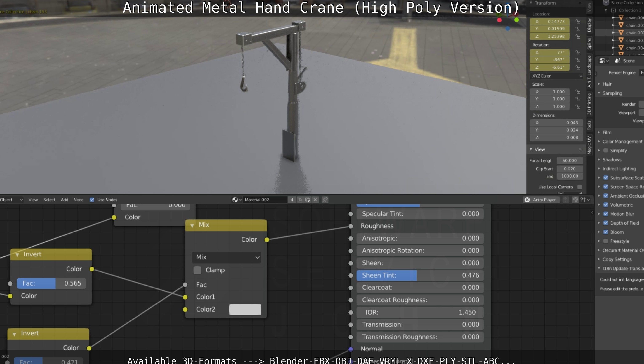Image resolution: width=644 pixels, height=364 pixels.
Task: Open the Mix blend type dropdown
Action: point(226,257)
